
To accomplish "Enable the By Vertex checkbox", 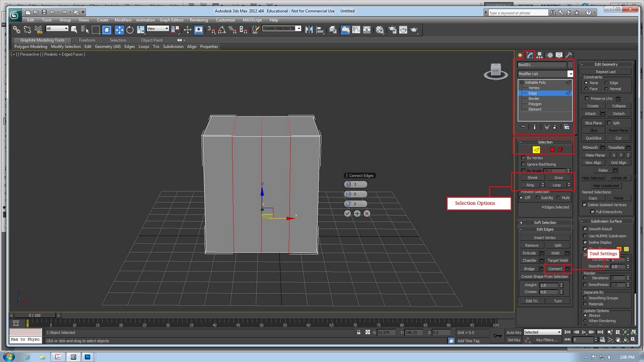I will 523,158.
